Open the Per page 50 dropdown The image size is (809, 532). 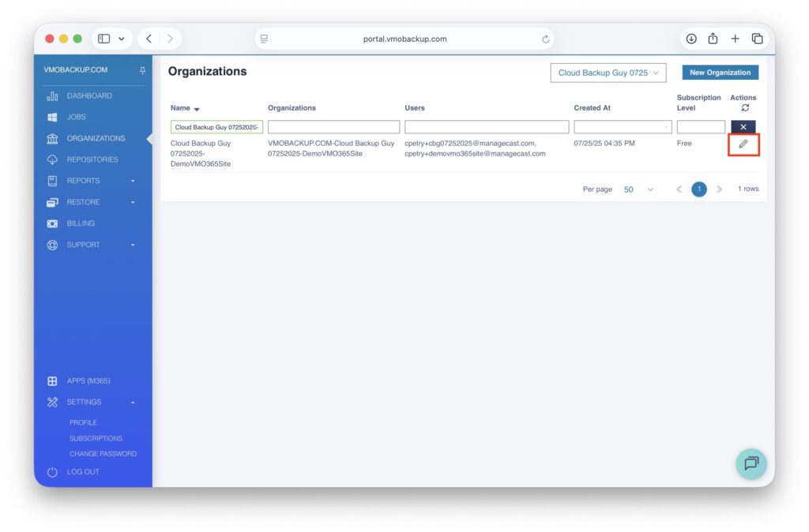638,189
